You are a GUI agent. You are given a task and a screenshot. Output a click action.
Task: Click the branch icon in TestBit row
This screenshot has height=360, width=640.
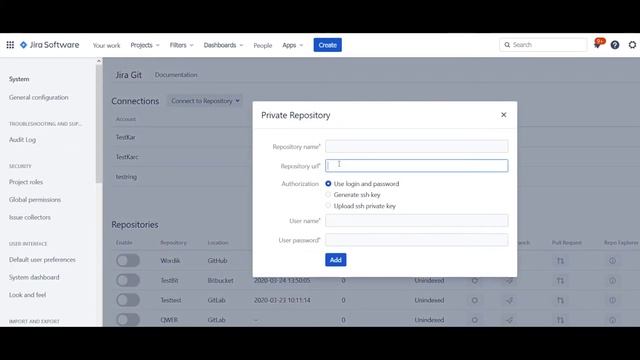point(509,280)
